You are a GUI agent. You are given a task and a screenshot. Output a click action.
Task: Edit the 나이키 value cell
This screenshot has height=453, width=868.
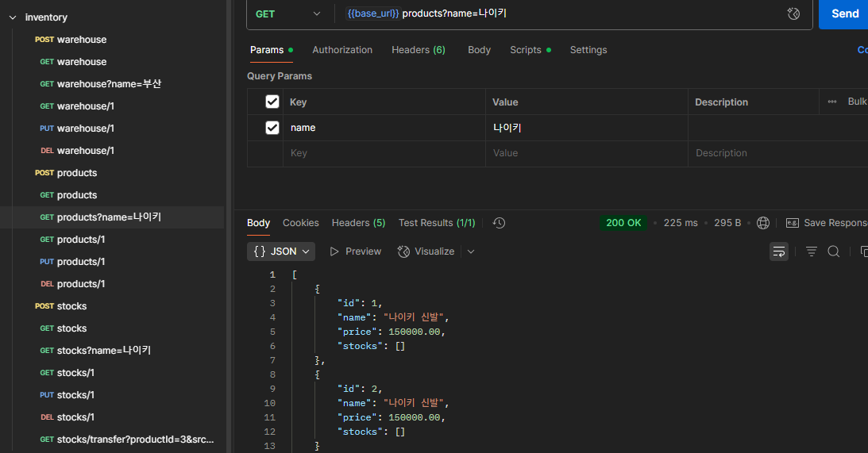(x=587, y=128)
